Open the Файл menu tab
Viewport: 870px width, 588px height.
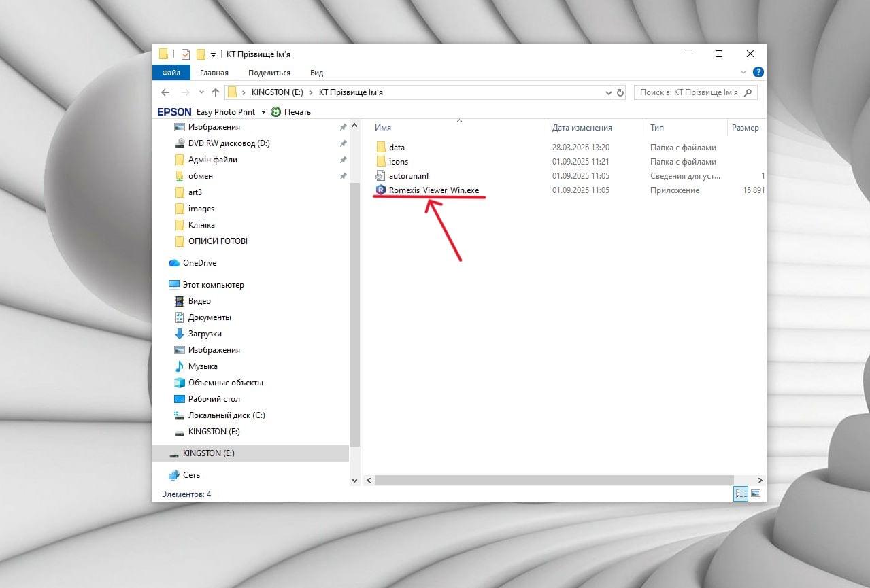(x=171, y=73)
